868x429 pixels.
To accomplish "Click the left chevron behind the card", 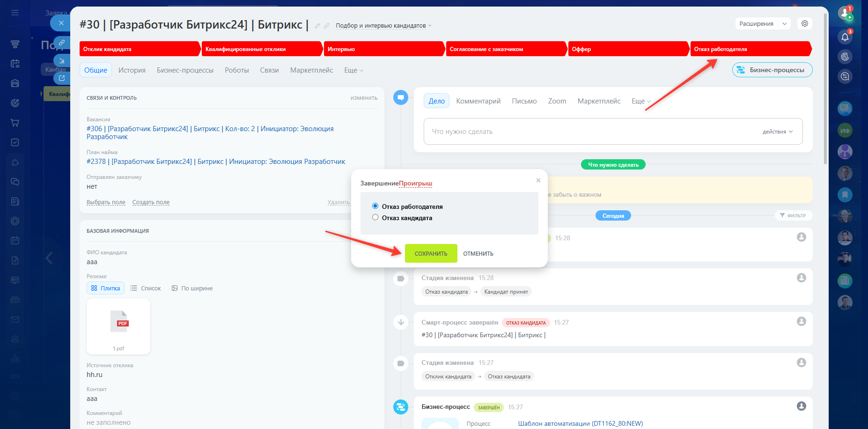I will click(49, 258).
